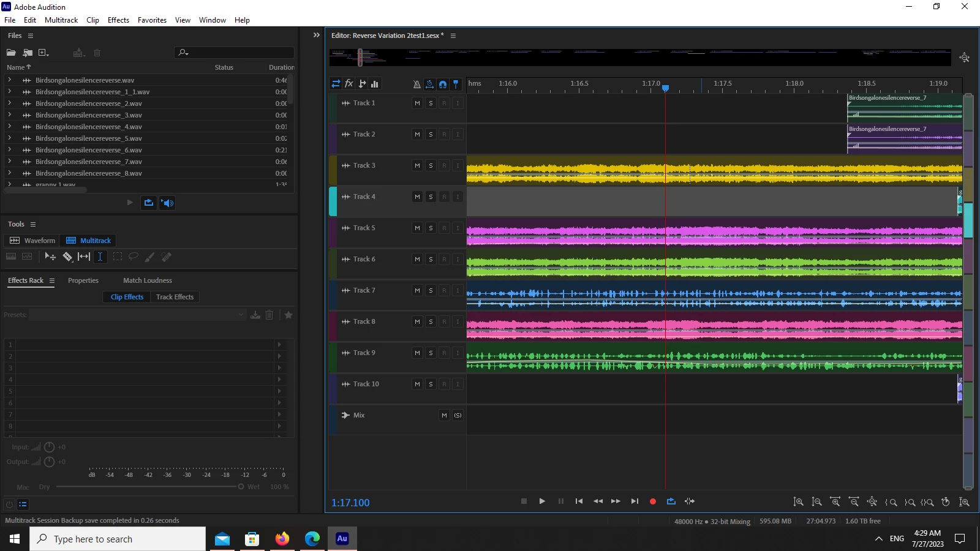Mute the Mix track
This screenshot has width=980, height=551.
pyautogui.click(x=444, y=416)
